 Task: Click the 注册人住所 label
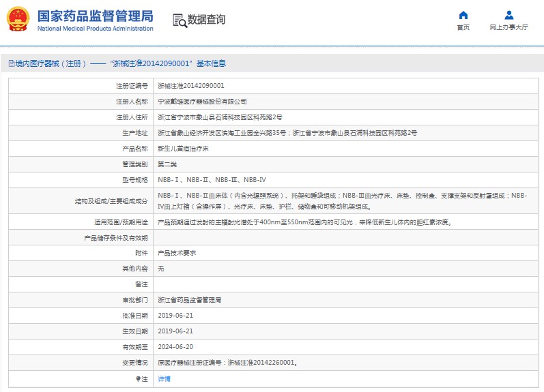(132, 117)
